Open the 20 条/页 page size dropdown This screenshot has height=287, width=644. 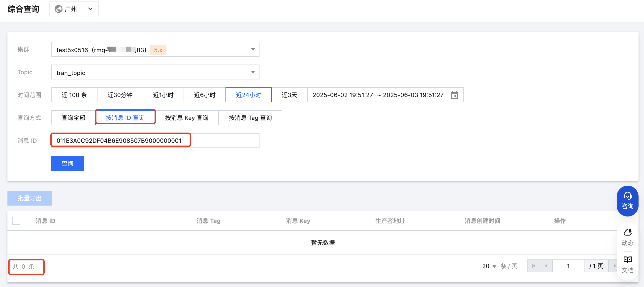tap(489, 266)
